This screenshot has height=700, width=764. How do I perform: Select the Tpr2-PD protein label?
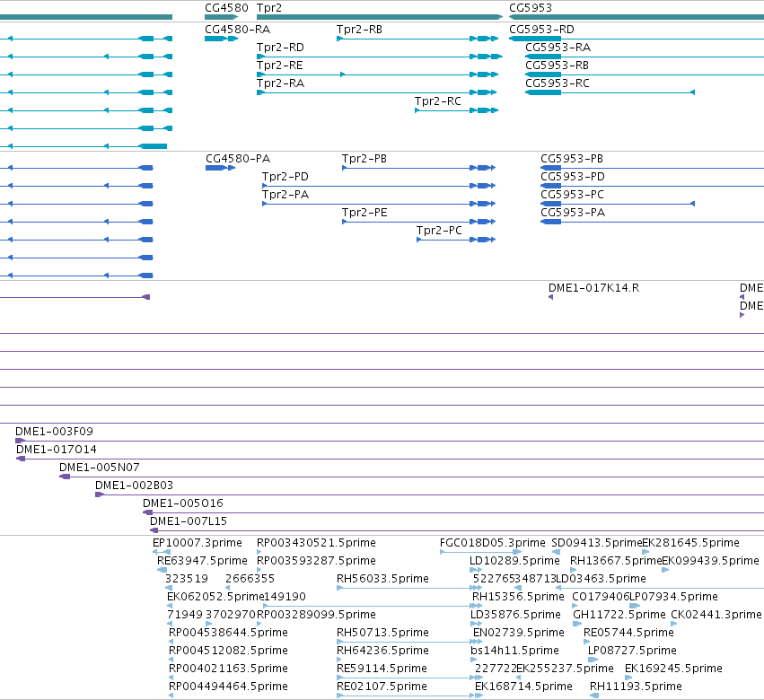coord(285,177)
